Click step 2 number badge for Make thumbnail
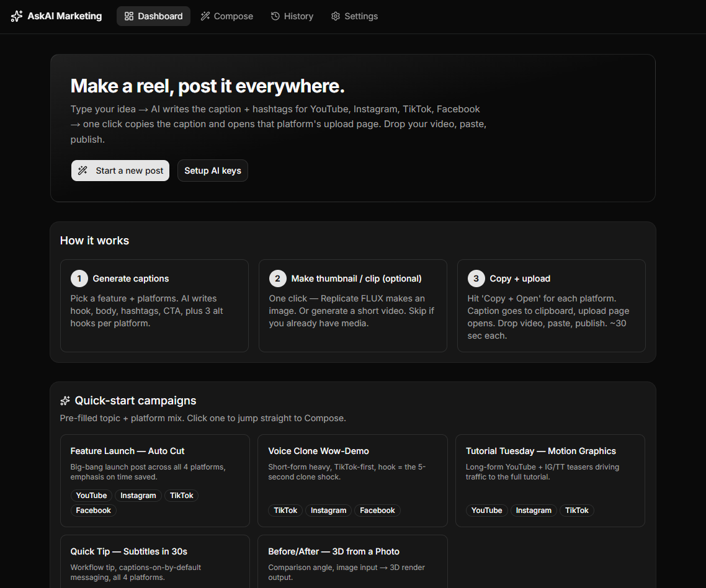This screenshot has height=588, width=706. (x=278, y=278)
